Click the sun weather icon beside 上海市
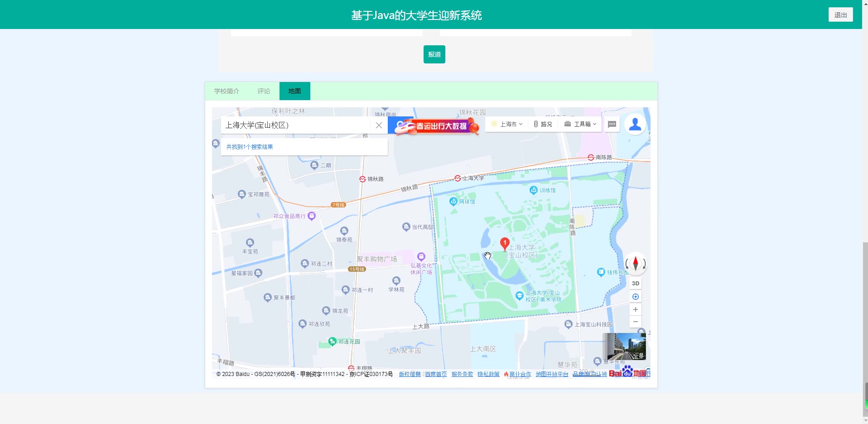The width and height of the screenshot is (868, 424). click(x=494, y=124)
